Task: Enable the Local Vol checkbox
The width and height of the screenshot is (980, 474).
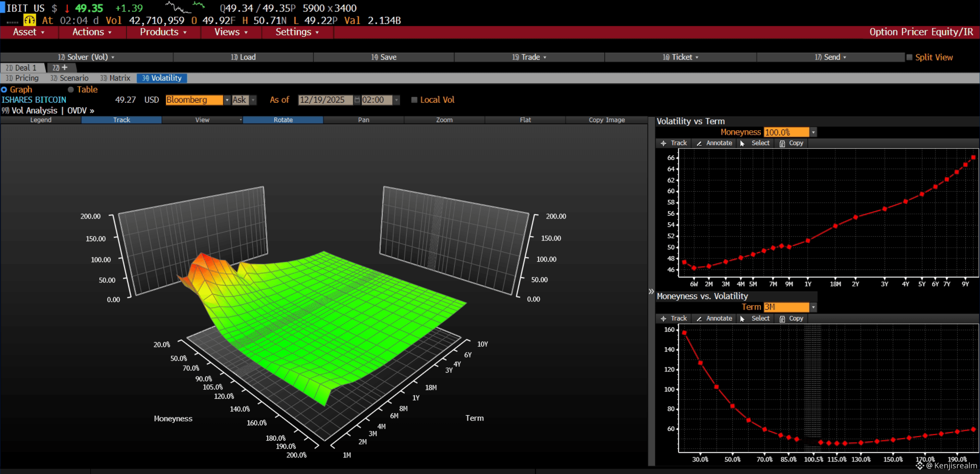Action: [414, 100]
